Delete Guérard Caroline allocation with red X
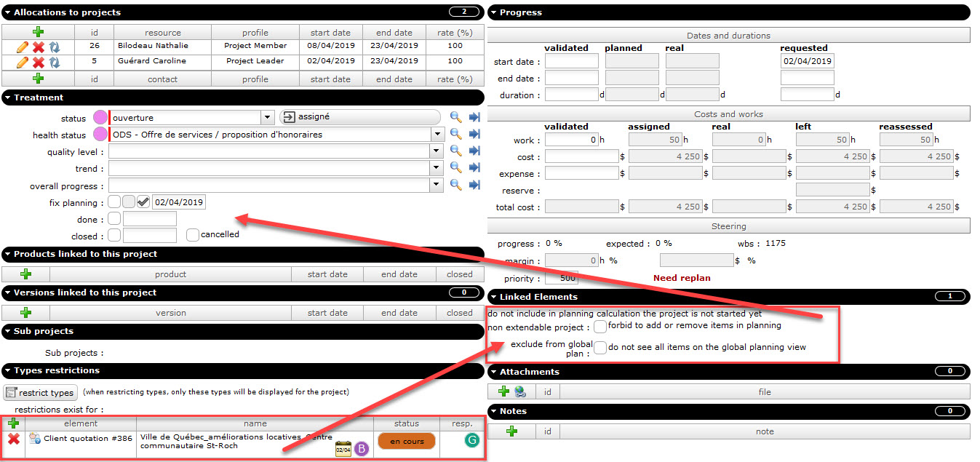Image resolution: width=980 pixels, height=462 pixels. (39, 63)
